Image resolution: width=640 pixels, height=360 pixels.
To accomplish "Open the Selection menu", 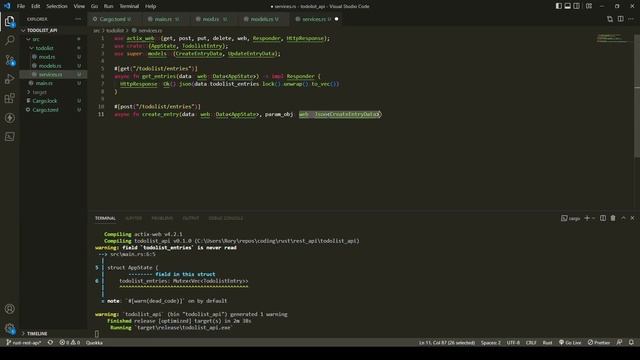I will tap(57, 6).
